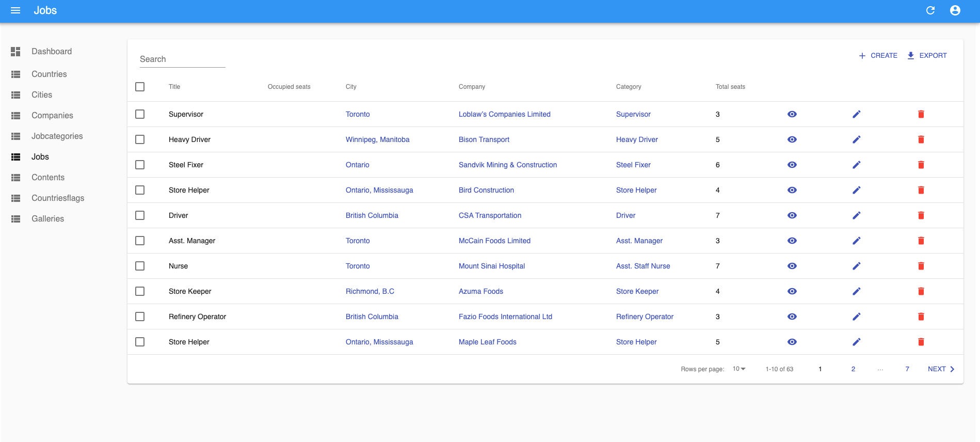Open McCain Foods Limited link
This screenshot has height=442, width=980.
494,241
